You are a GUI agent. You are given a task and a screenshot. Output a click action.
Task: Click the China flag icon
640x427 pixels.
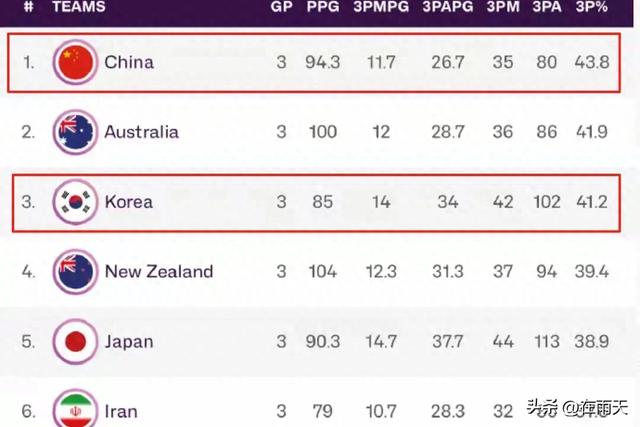click(x=75, y=62)
